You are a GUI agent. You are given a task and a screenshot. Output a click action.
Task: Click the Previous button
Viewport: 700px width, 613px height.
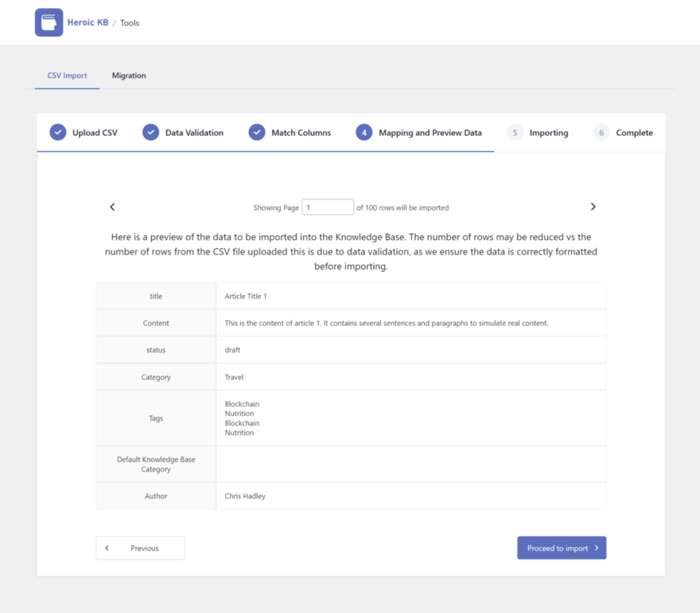coord(140,548)
